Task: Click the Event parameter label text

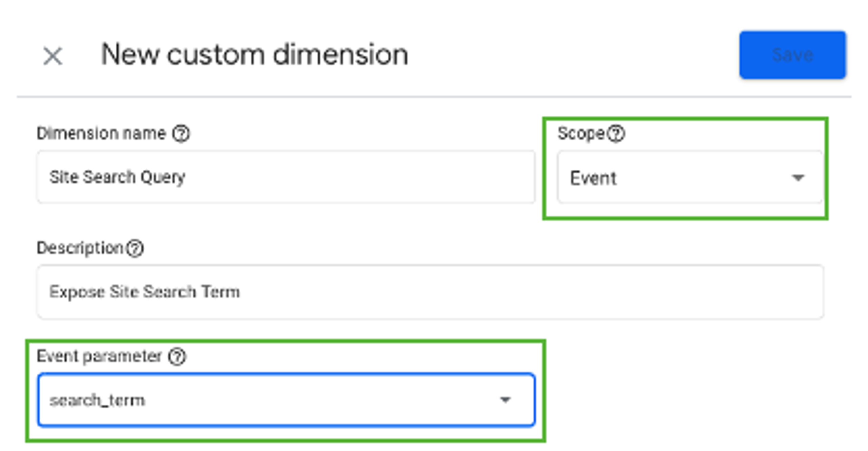Action: tap(99, 356)
